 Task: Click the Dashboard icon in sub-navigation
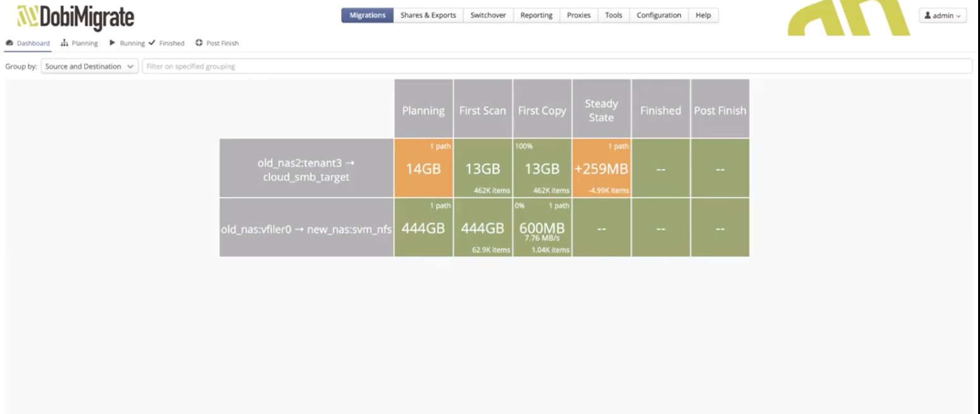[9, 44]
